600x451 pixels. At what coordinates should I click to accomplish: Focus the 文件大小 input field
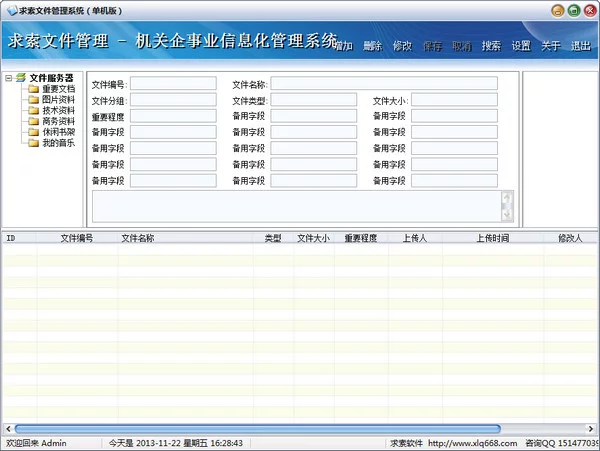coord(455,99)
